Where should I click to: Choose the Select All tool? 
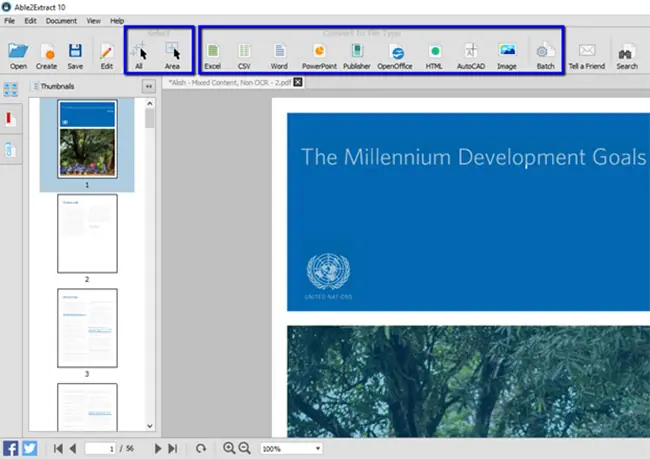coord(139,55)
